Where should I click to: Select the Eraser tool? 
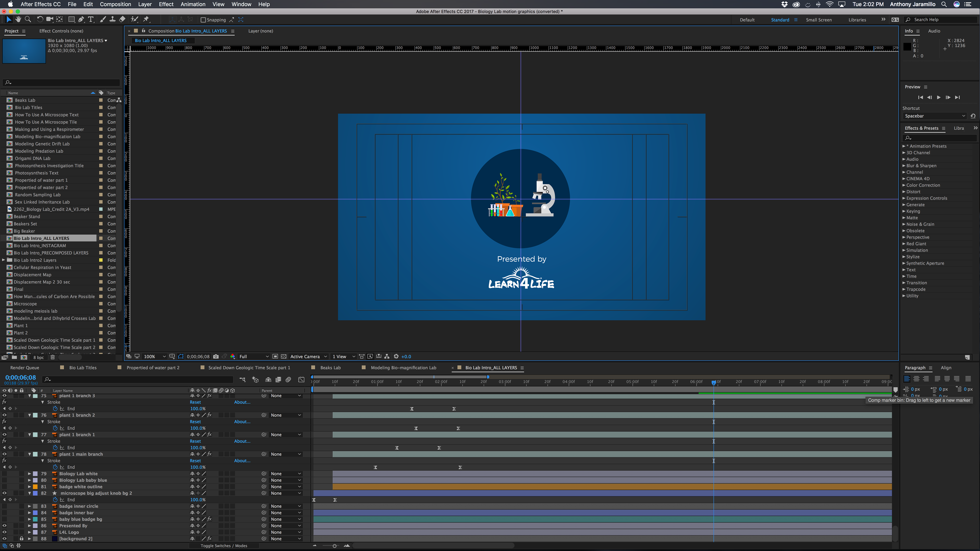[x=122, y=19]
